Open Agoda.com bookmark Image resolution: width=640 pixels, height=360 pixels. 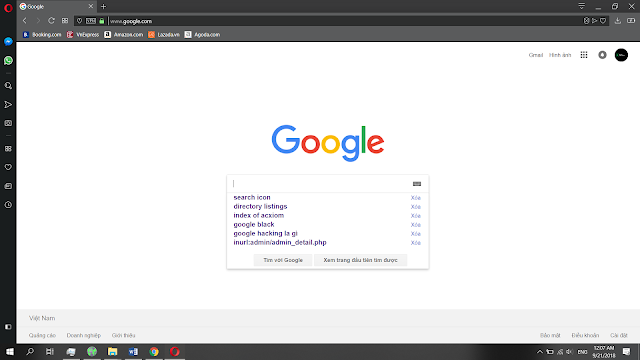202,35
